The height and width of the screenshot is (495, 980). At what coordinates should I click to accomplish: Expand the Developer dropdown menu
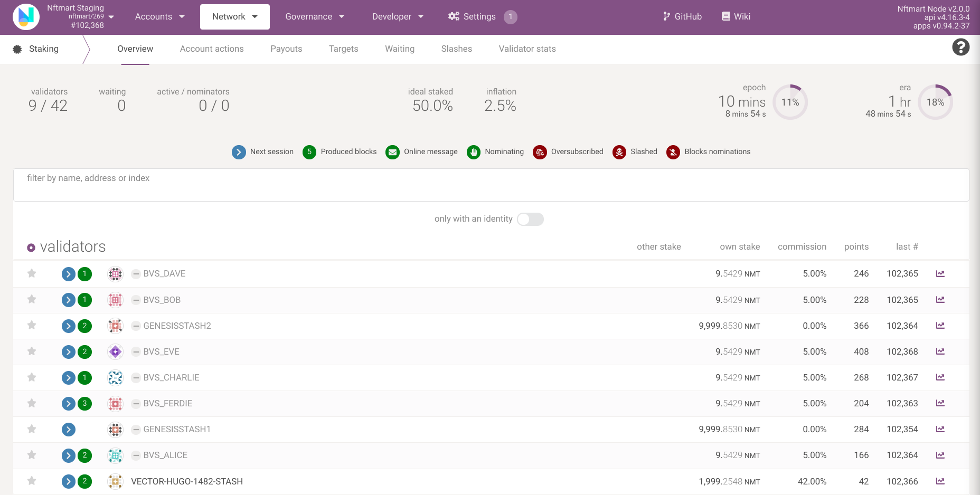398,17
